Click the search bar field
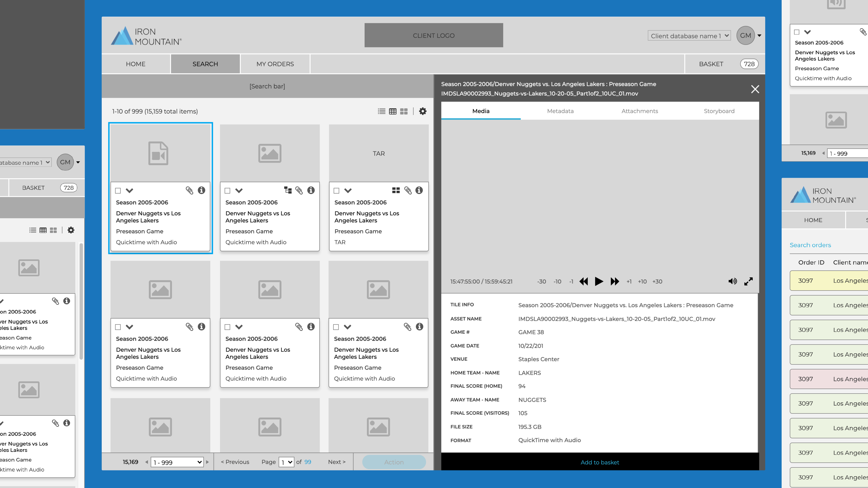Image resolution: width=868 pixels, height=488 pixels. click(267, 86)
